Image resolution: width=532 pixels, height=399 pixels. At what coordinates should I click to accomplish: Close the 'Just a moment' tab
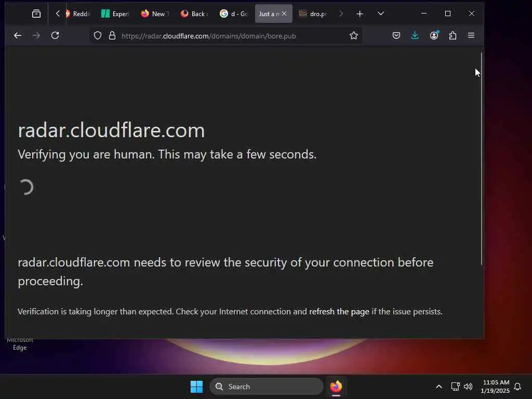pyautogui.click(x=284, y=14)
